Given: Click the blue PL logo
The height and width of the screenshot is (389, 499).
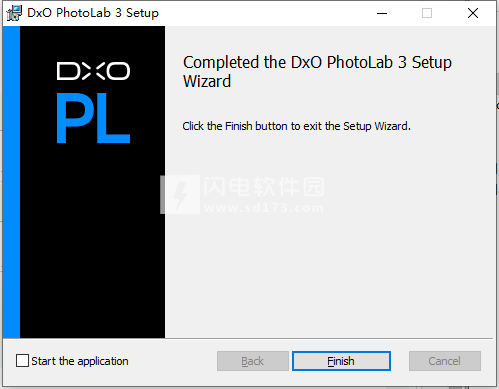Looking at the screenshot, I should (x=93, y=118).
